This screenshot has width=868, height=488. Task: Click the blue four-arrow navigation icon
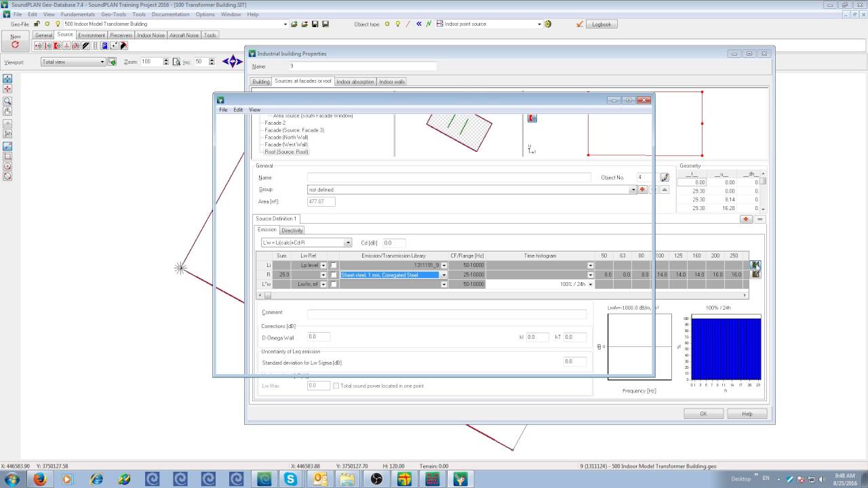[x=233, y=62]
